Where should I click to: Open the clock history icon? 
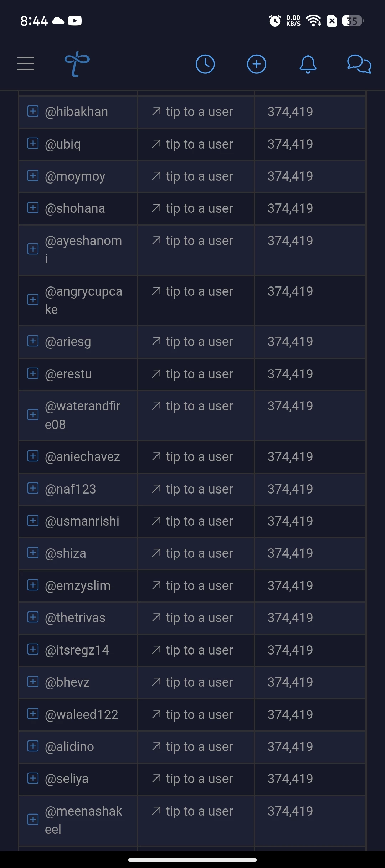205,64
